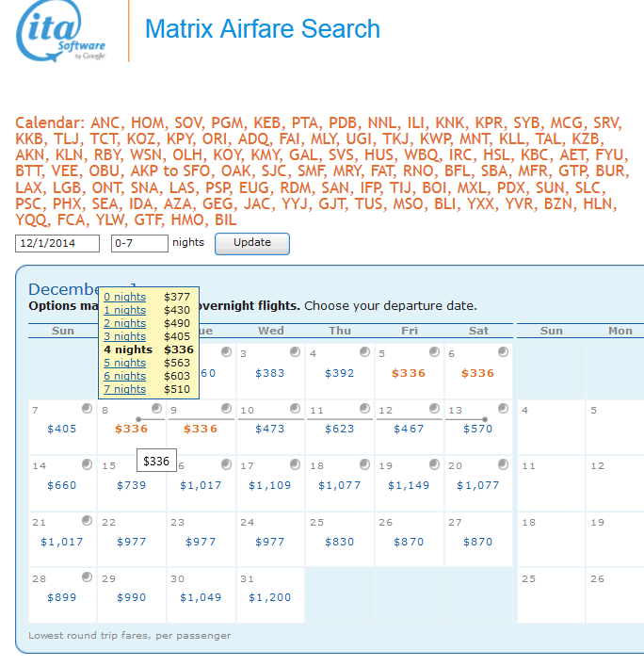The image size is (644, 666).
Task: Click overnight flight icon on December 10
Action: 295,409
